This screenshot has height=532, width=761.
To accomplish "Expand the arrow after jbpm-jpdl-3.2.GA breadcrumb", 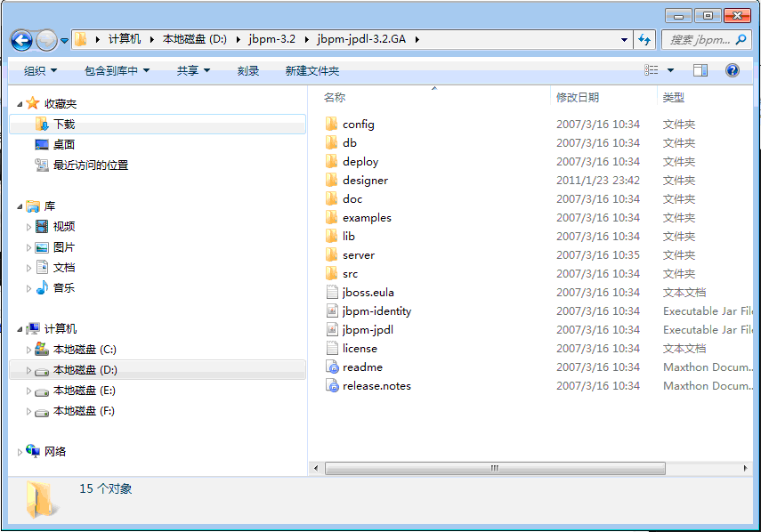I will click(417, 39).
